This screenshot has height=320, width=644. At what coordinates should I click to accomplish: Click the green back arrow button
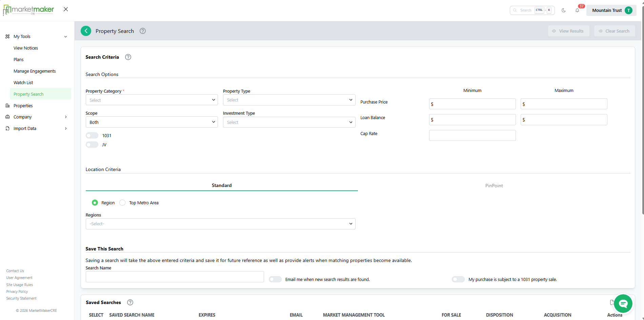[86, 31]
